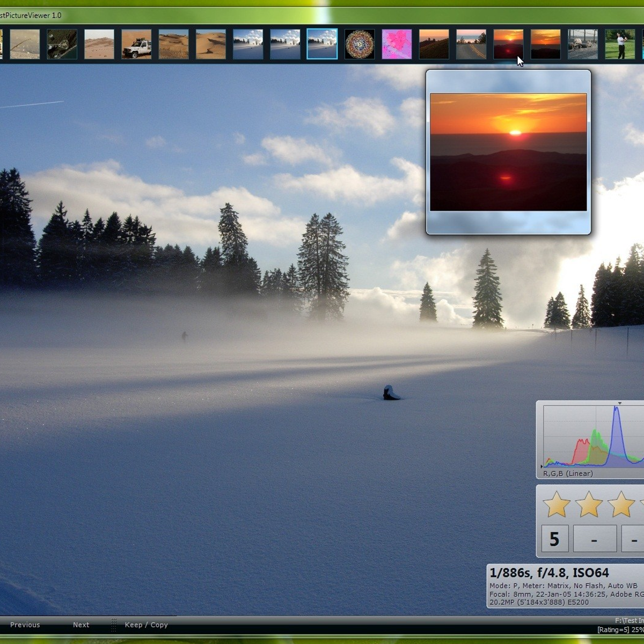Click the rating box showing number 5
Screen dimensions: 644x644
coord(554,538)
